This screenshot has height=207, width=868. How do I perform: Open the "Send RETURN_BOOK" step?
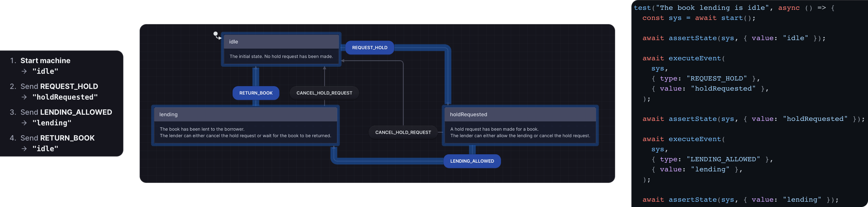pyautogui.click(x=57, y=138)
